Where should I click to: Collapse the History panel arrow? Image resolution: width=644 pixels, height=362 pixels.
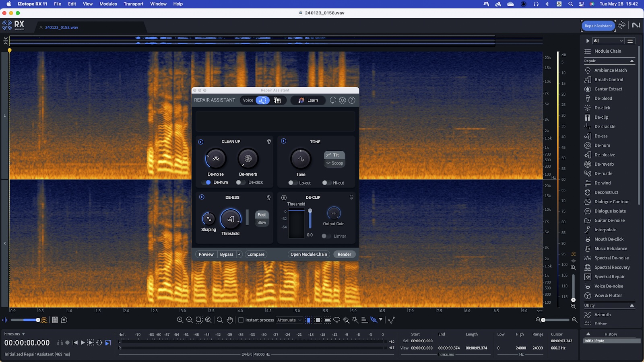(588, 334)
